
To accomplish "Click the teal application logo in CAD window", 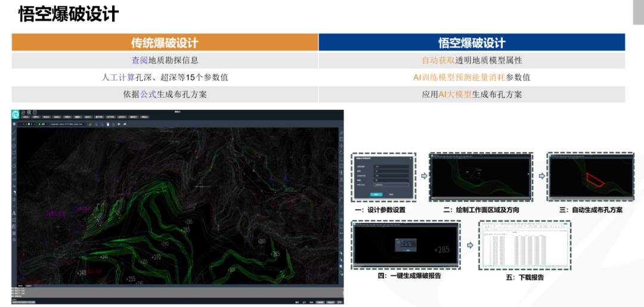I will coord(16,114).
